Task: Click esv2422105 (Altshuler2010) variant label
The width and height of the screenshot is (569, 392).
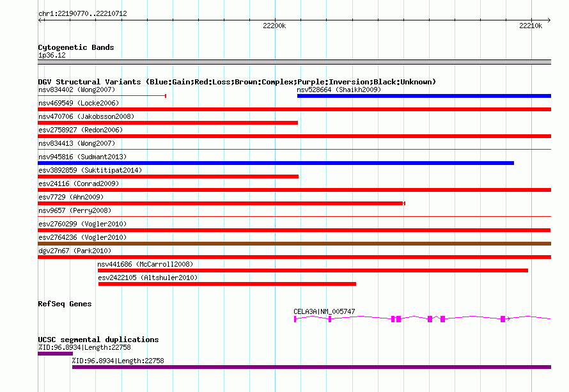Action: [148, 278]
